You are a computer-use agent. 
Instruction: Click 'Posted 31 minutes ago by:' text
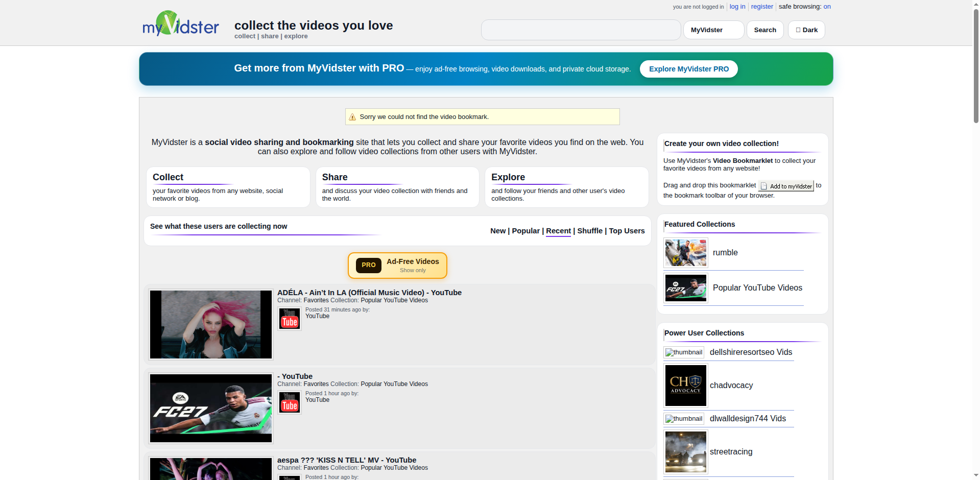[x=338, y=309]
